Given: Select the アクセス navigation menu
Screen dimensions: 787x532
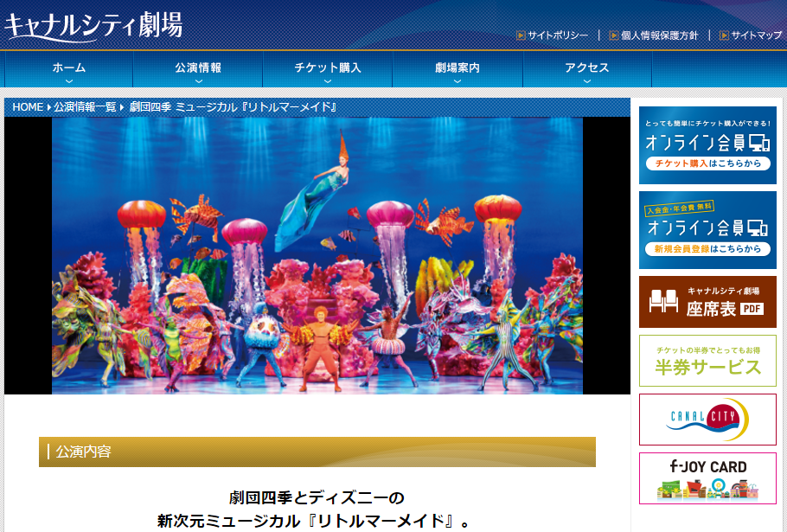Looking at the screenshot, I should click(587, 69).
